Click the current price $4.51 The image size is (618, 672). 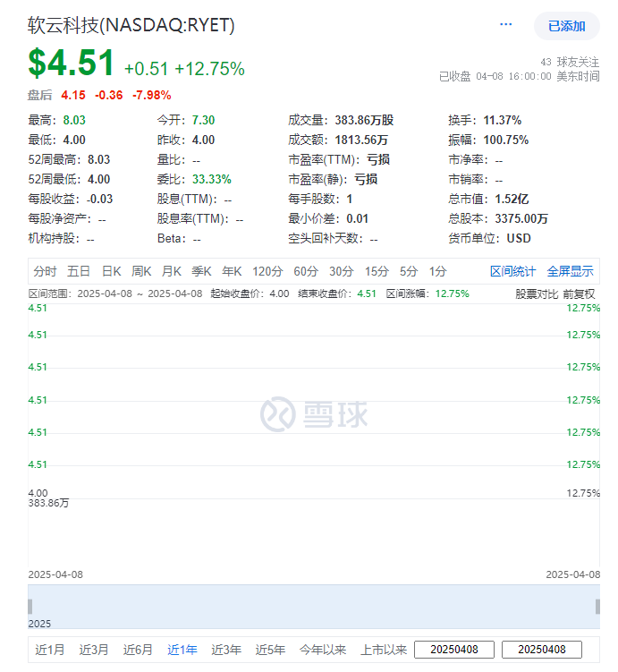click(71, 63)
